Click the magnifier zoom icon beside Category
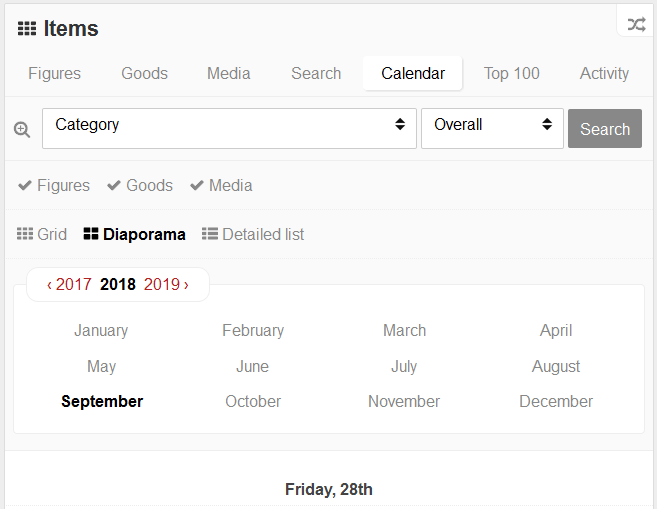 [22, 129]
